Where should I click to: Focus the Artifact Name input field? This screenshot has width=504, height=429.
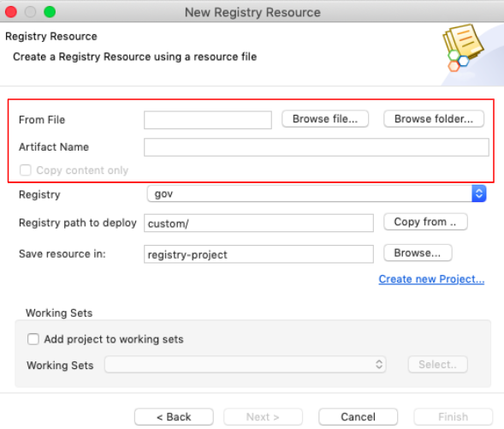(317, 147)
